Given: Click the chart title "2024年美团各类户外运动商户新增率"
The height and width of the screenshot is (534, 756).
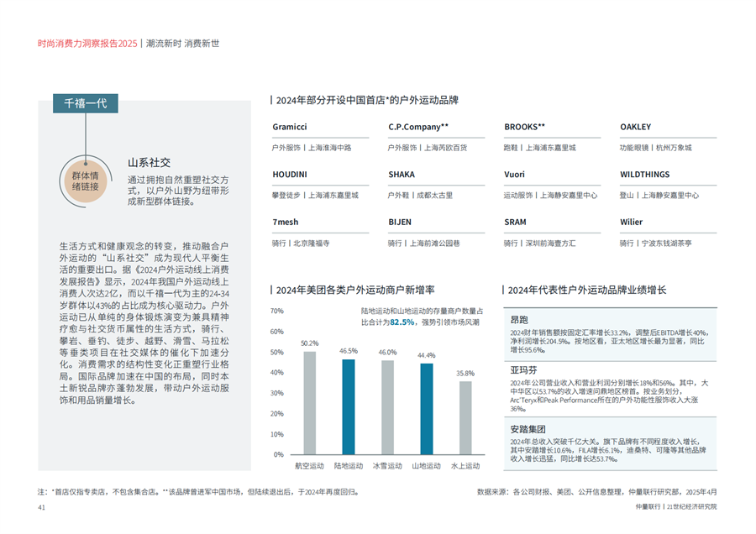Looking at the screenshot, I should 355,291.
